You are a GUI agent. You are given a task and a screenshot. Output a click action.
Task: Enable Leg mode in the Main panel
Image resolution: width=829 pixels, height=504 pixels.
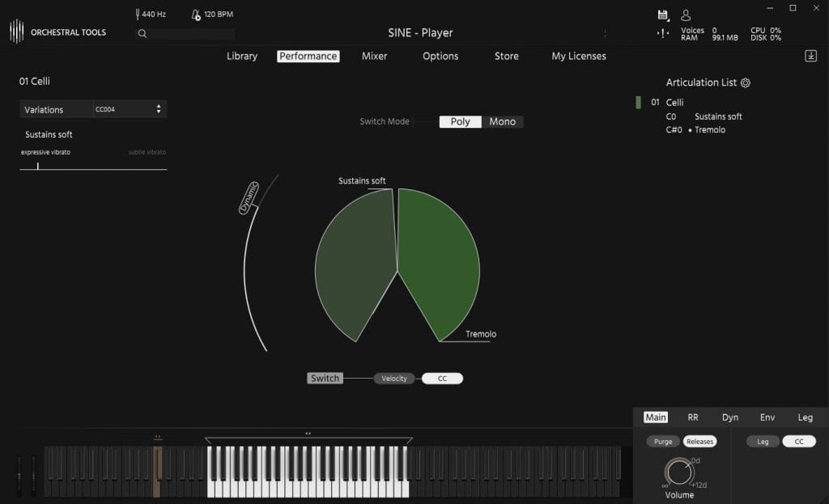tap(762, 441)
